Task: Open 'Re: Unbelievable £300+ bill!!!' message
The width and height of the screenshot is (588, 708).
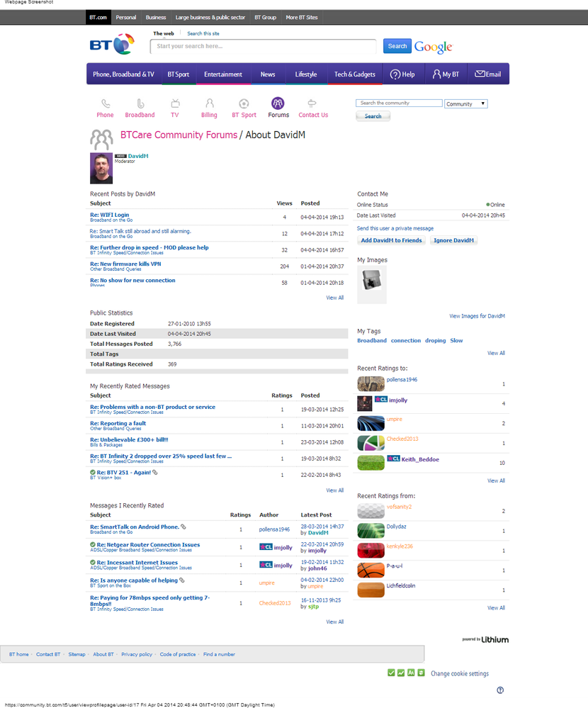Action: 129,440
